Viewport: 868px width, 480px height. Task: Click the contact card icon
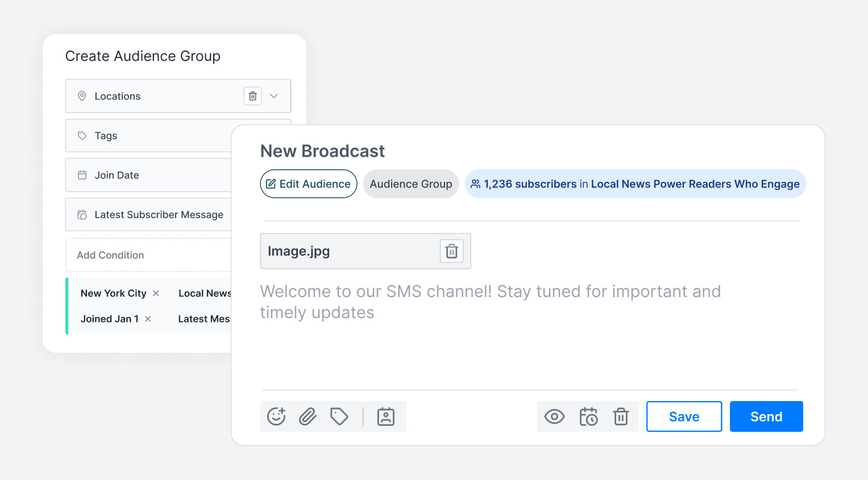click(x=385, y=416)
